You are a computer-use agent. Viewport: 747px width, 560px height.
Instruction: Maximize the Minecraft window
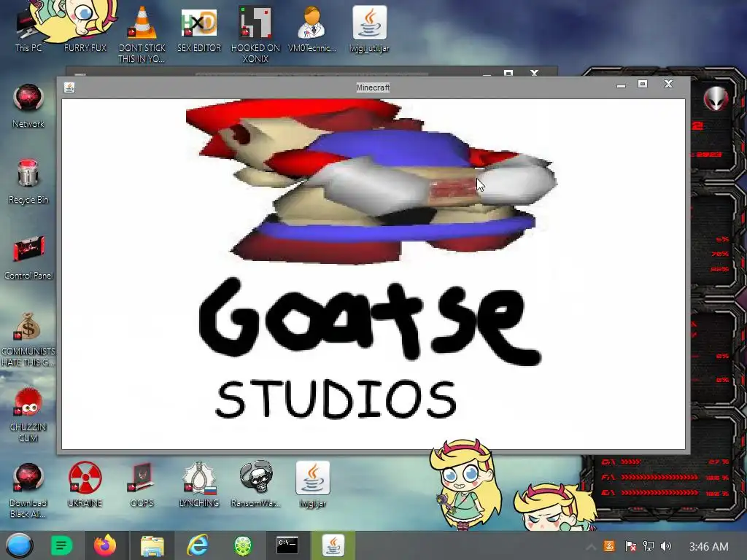click(x=643, y=85)
